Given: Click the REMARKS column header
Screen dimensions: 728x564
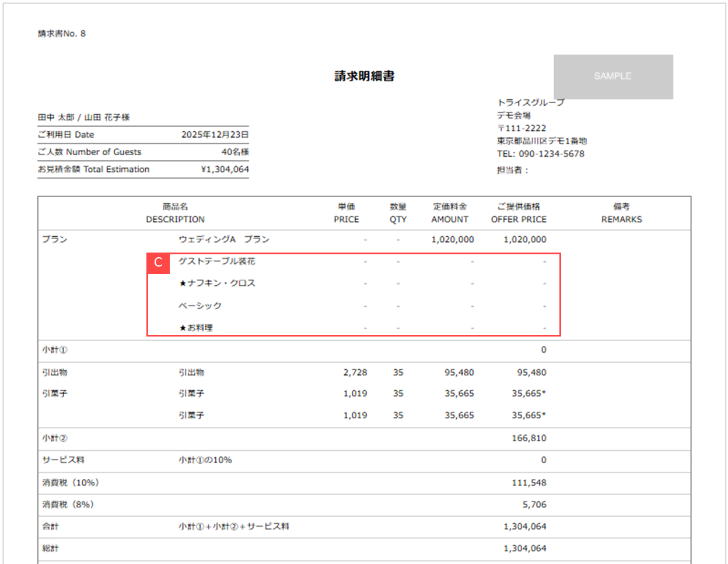Looking at the screenshot, I should point(621,219).
